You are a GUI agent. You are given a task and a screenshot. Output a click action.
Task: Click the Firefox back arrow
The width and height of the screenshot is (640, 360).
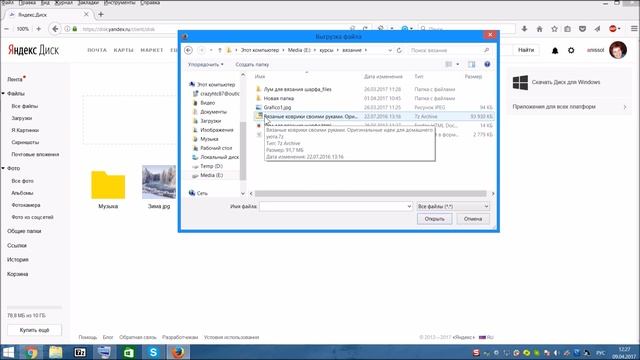click(55, 29)
